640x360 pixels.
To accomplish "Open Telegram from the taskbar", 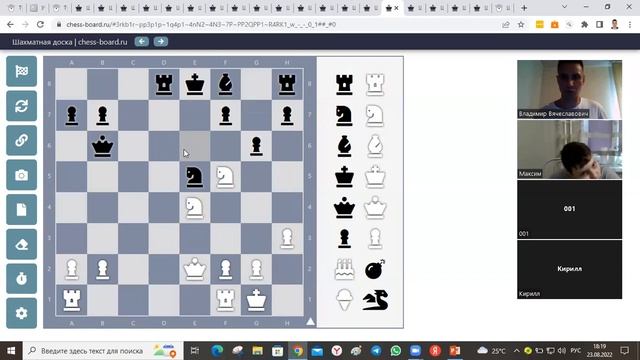I will click(376, 351).
